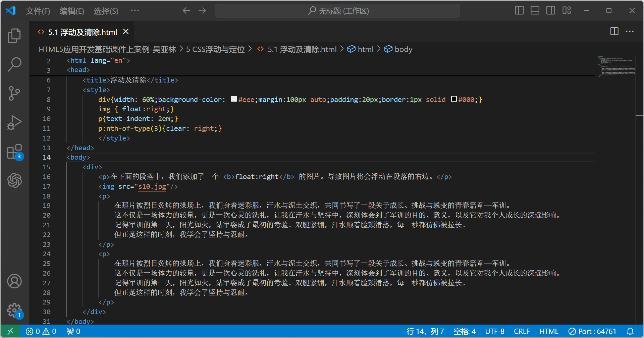This screenshot has width=644, height=338.
Task: Open the Explorer view in activity bar
Action: 14,36
